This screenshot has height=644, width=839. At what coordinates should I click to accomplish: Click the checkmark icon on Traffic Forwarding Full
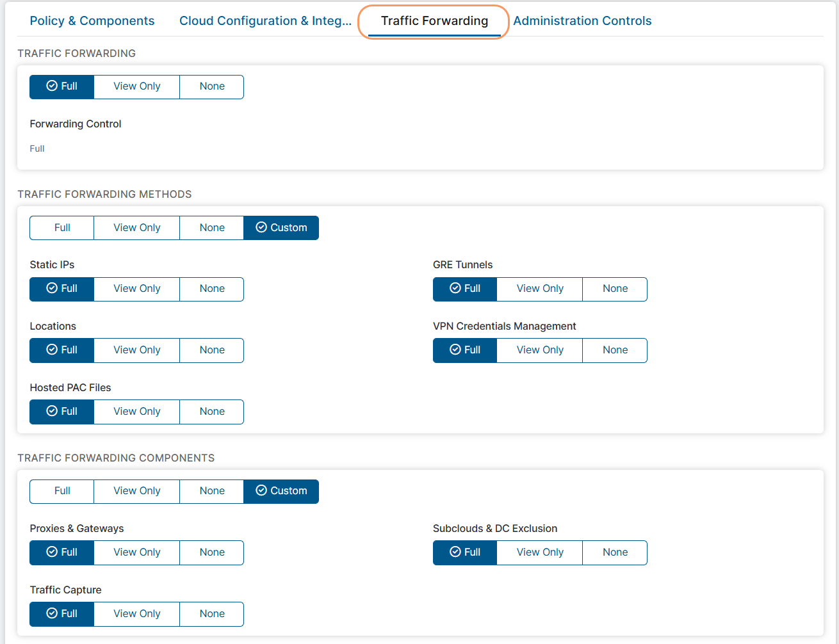[47, 86]
